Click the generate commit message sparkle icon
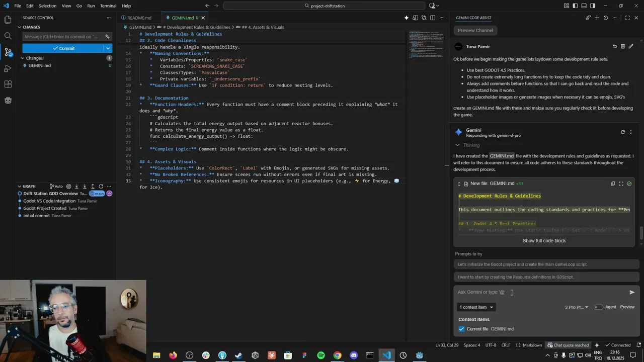This screenshot has height=362, width=644. [x=107, y=36]
